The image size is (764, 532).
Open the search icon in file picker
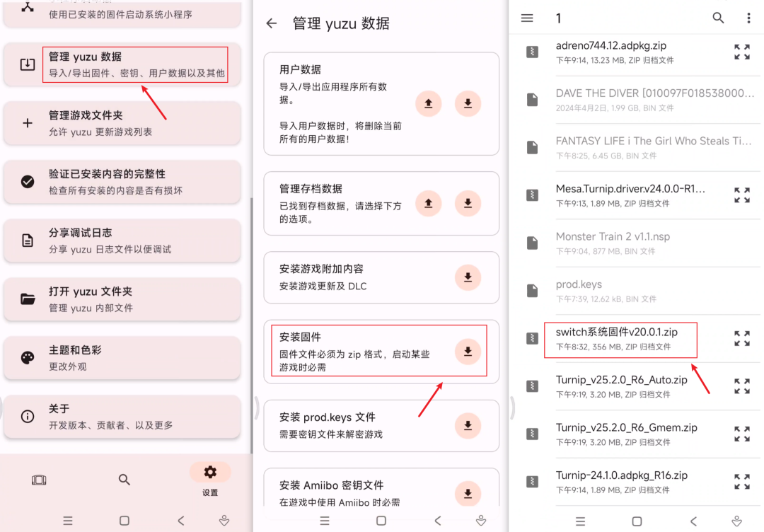[718, 18]
